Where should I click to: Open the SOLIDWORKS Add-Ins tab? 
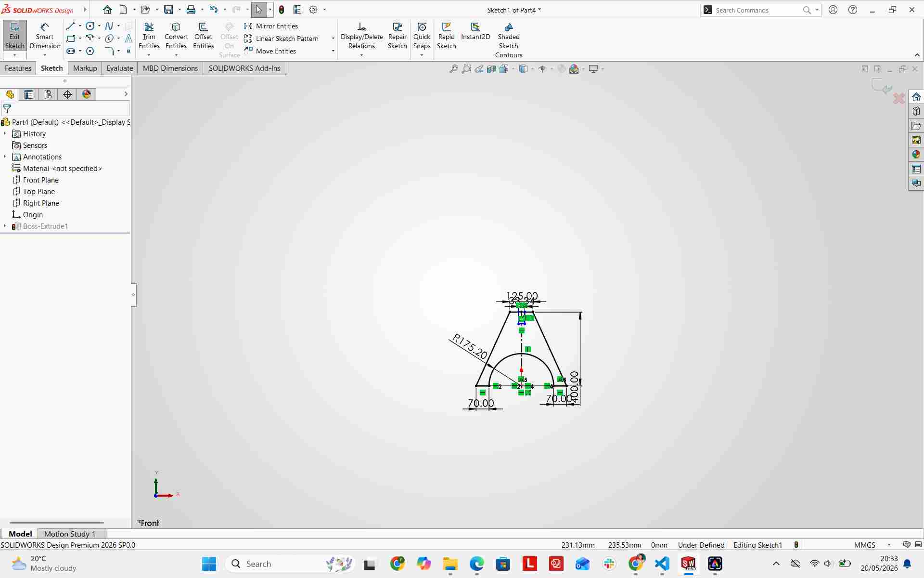pyautogui.click(x=244, y=68)
